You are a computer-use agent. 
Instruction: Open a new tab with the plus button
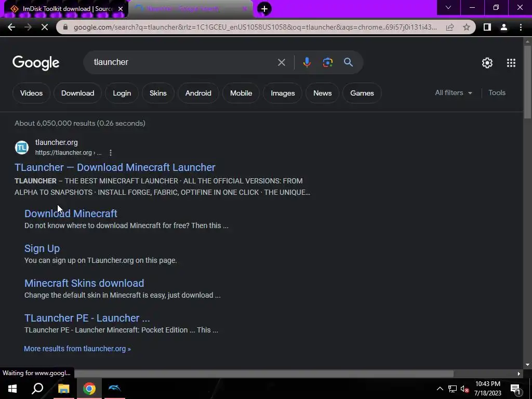point(264,9)
